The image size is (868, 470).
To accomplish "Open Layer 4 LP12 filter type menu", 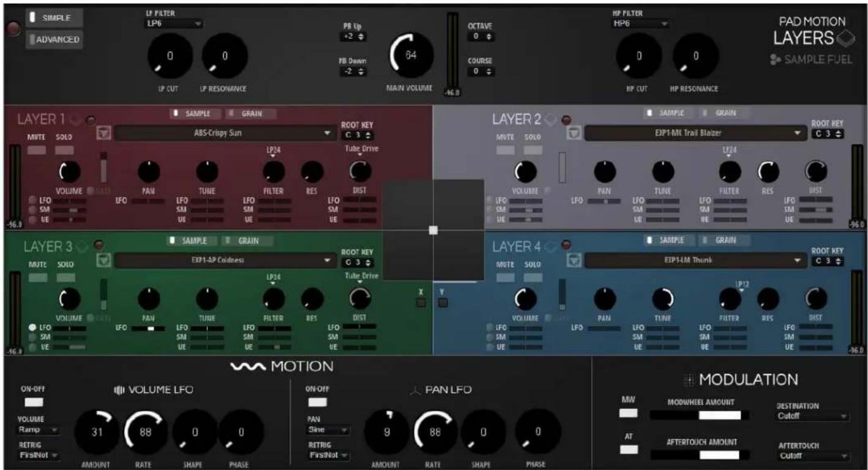I will click(x=742, y=286).
